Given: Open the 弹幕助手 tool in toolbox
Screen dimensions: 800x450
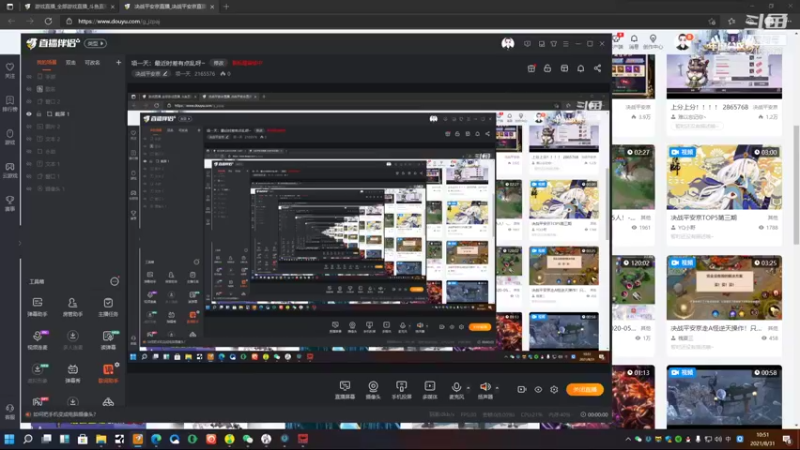Looking at the screenshot, I should [x=37, y=307].
